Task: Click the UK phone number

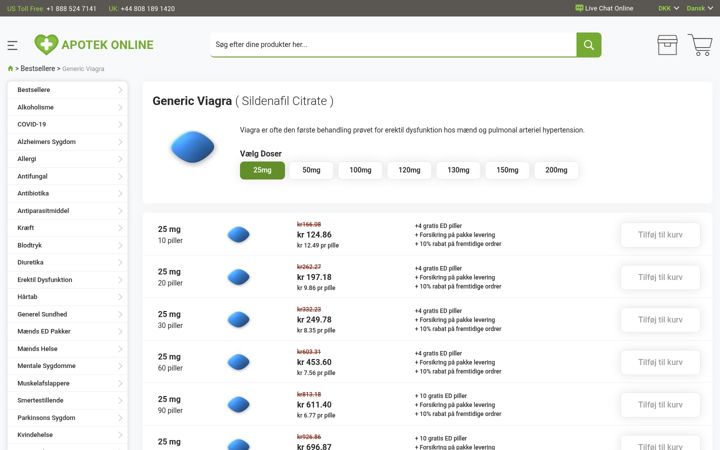Action: 148,8
